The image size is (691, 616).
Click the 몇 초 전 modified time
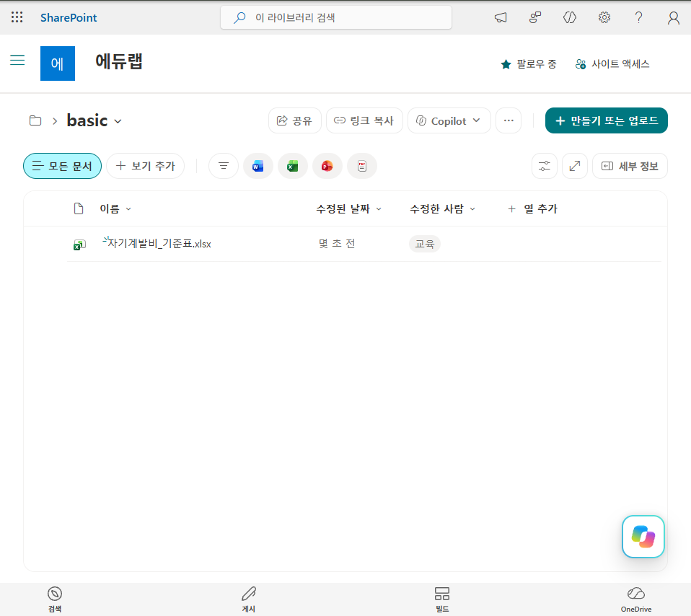point(337,244)
